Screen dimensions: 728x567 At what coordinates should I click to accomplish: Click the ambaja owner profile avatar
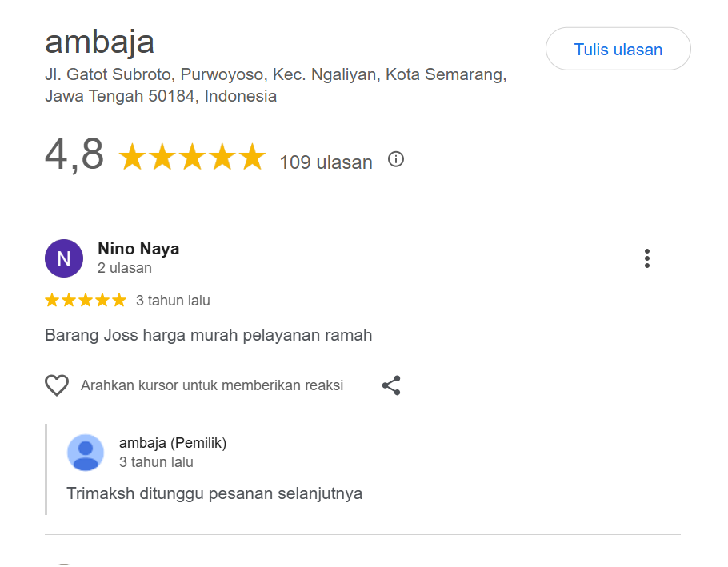coord(86,453)
